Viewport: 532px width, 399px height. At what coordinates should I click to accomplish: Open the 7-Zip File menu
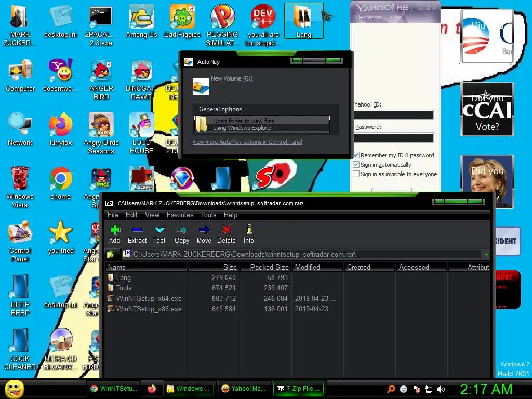[x=113, y=215]
